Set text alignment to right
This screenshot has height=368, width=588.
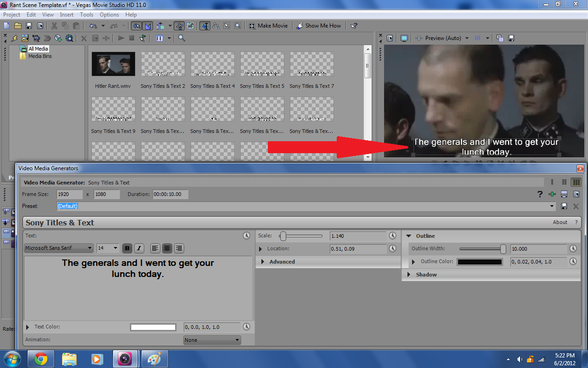point(179,248)
